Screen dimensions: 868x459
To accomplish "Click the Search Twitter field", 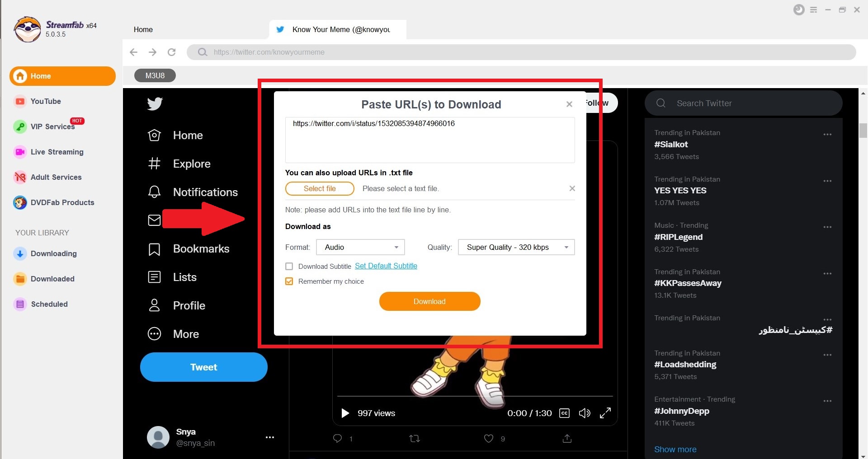I will tap(743, 103).
